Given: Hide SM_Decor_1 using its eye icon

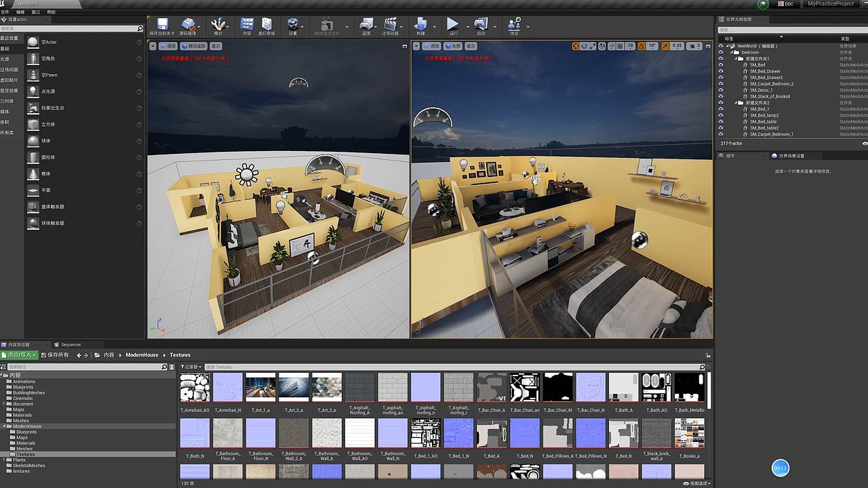Looking at the screenshot, I should coord(721,90).
